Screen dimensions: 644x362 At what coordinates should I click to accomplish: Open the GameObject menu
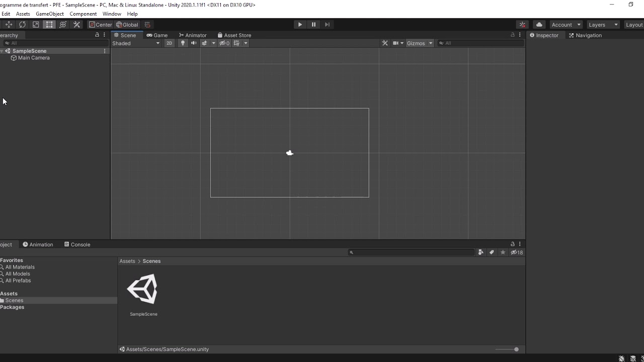coord(49,14)
